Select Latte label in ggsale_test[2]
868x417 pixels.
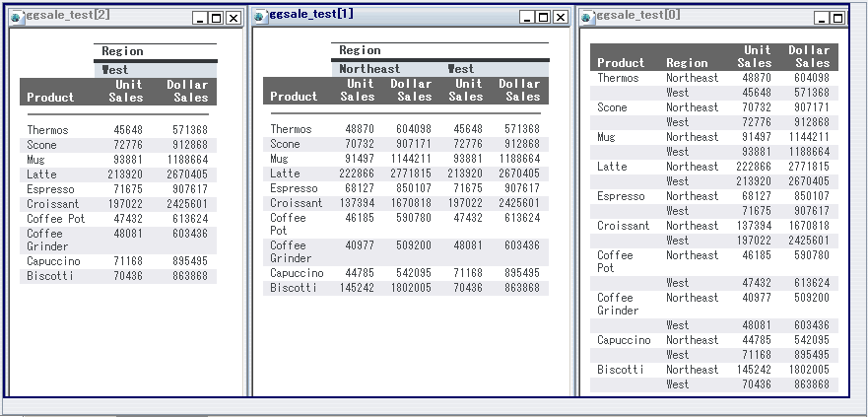pyautogui.click(x=41, y=174)
